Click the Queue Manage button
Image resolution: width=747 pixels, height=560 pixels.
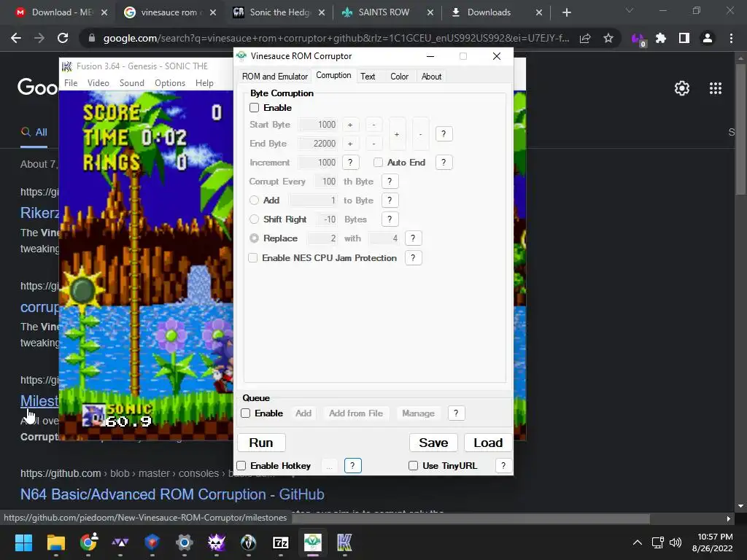pos(418,413)
